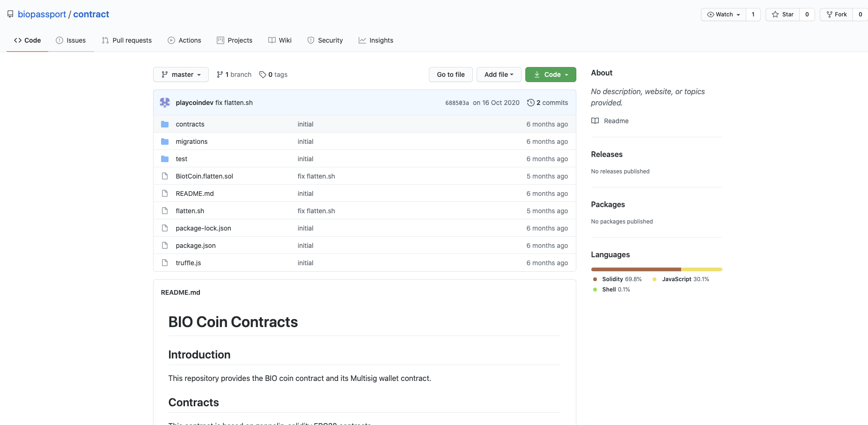
Task: Jump to Readme link in About
Action: click(x=616, y=121)
